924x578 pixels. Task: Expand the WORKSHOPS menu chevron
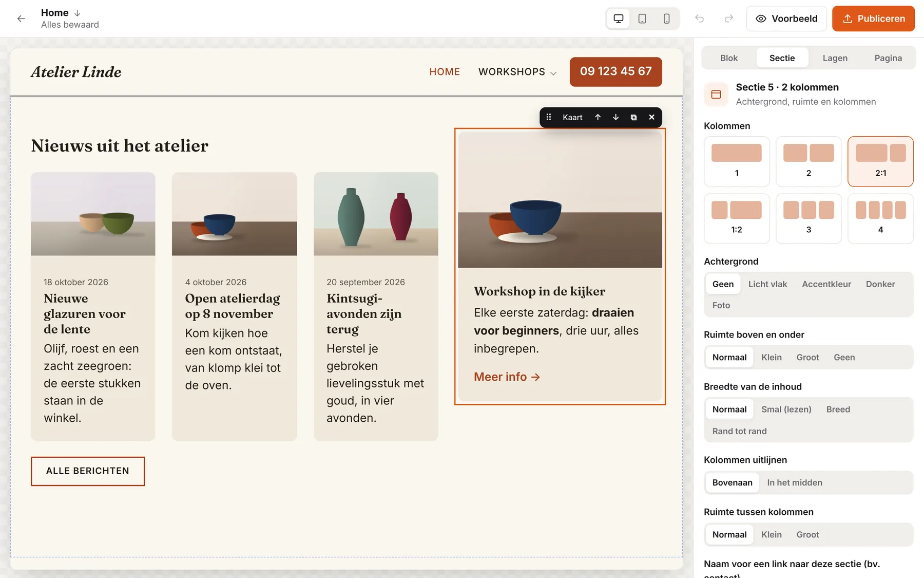tap(553, 73)
